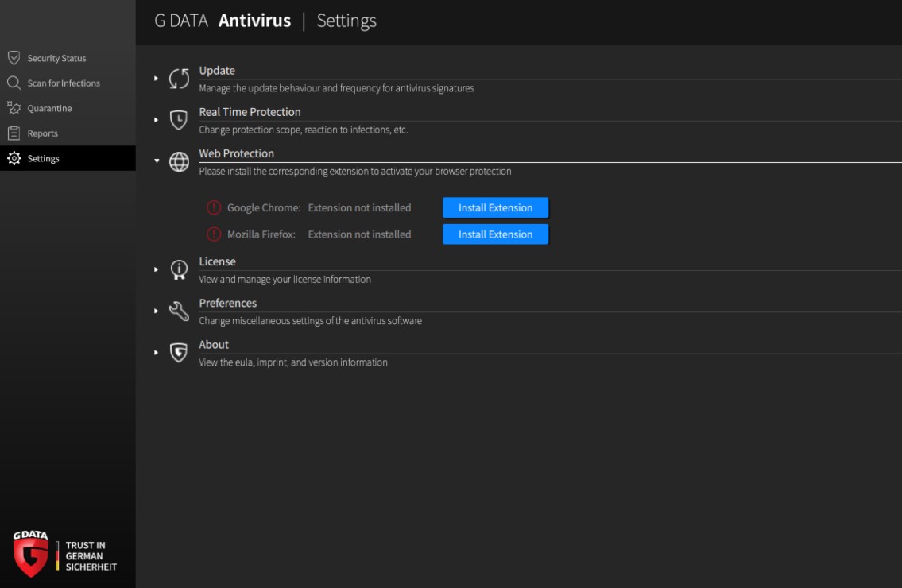This screenshot has width=902, height=588.
Task: Expand the Update section arrow
Action: (x=156, y=78)
